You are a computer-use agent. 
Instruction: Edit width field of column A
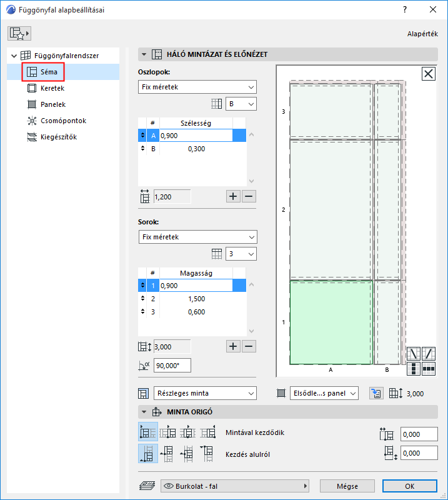tap(196, 136)
